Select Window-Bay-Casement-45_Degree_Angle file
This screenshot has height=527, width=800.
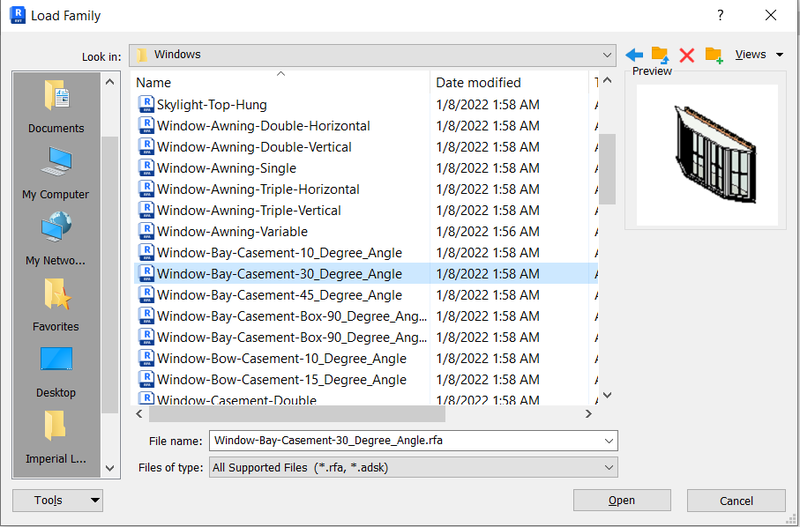280,295
